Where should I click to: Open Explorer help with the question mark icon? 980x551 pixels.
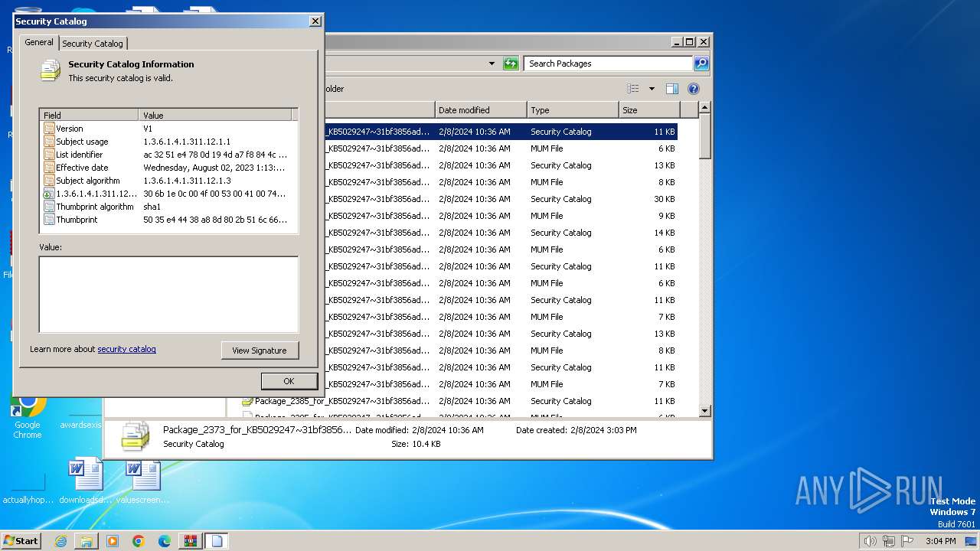click(694, 89)
